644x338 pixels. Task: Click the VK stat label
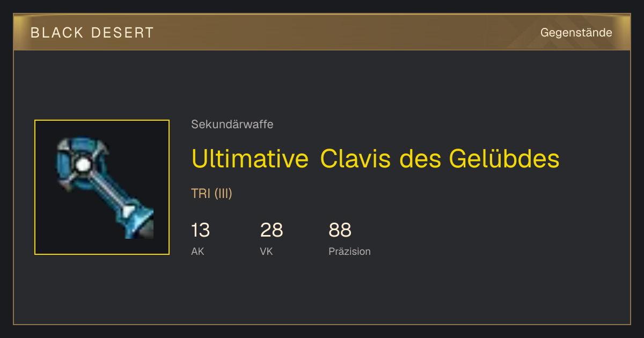pos(266,251)
